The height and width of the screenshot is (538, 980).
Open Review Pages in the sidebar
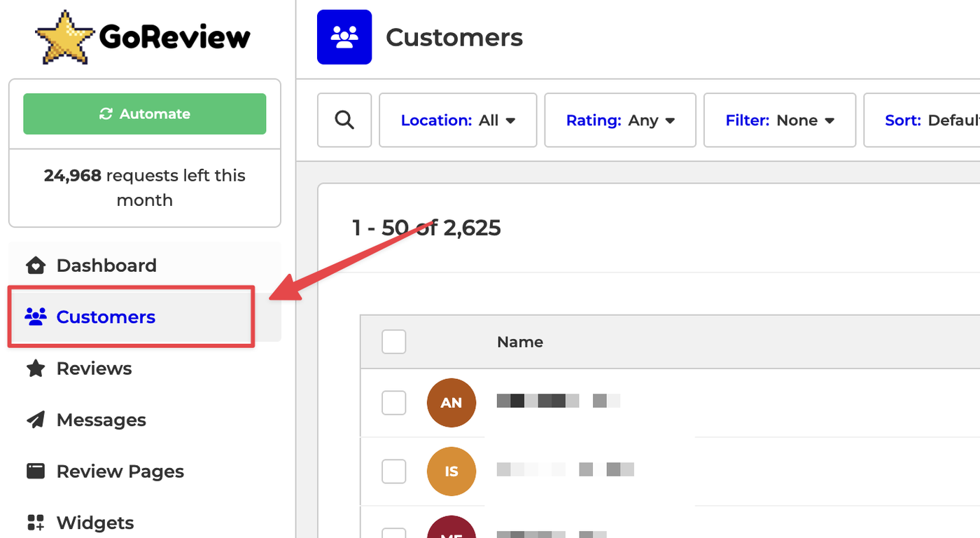tap(145, 471)
